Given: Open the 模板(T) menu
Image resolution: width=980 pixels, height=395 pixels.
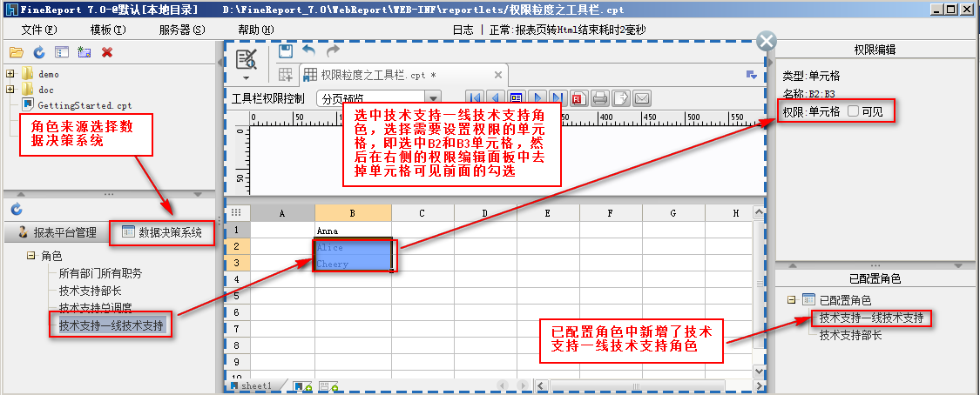Looking at the screenshot, I should (107, 30).
